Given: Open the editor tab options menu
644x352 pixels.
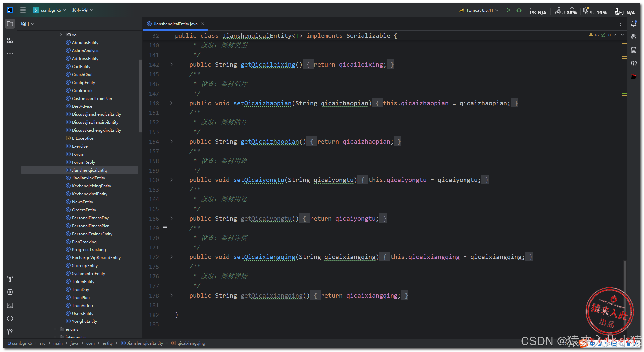Looking at the screenshot, I should click(620, 24).
